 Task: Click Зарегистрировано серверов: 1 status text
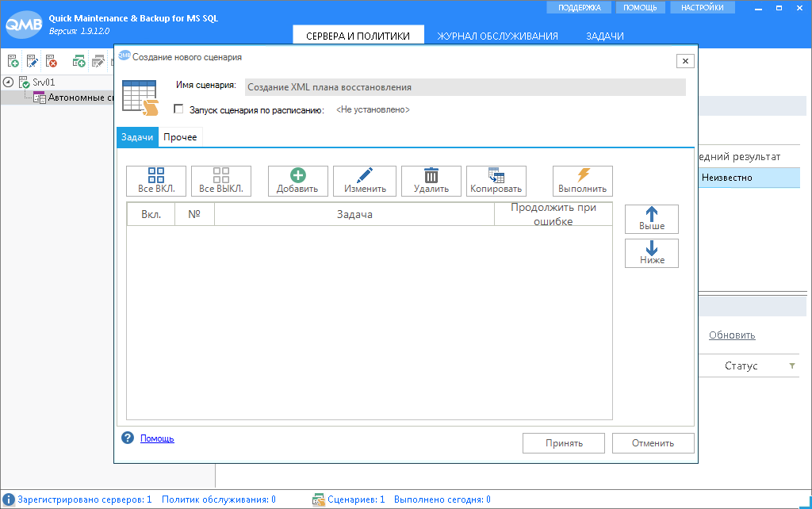click(85, 499)
